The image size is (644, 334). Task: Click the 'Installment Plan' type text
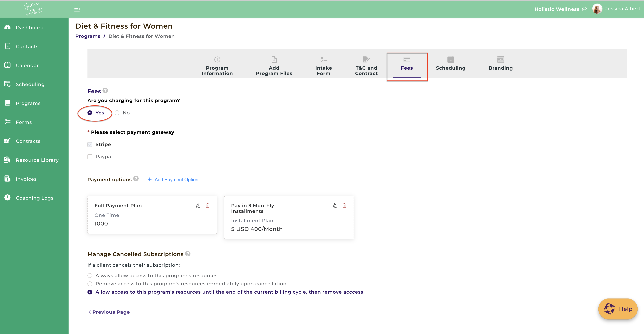tap(252, 221)
